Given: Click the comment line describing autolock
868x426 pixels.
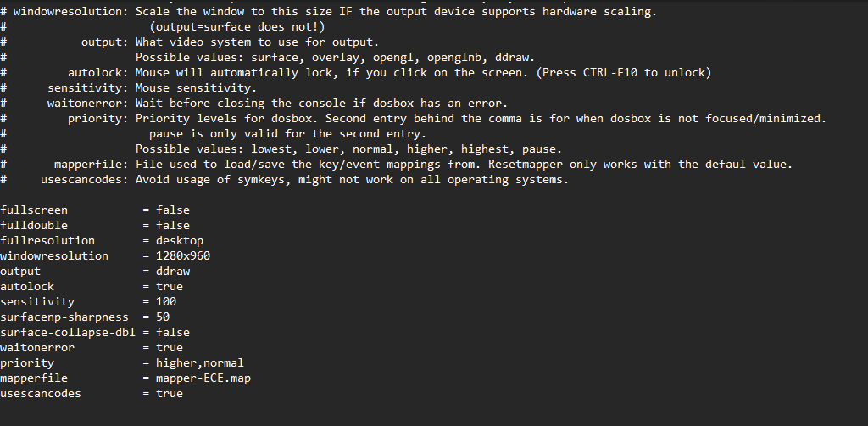Looking at the screenshot, I should tap(356, 73).
